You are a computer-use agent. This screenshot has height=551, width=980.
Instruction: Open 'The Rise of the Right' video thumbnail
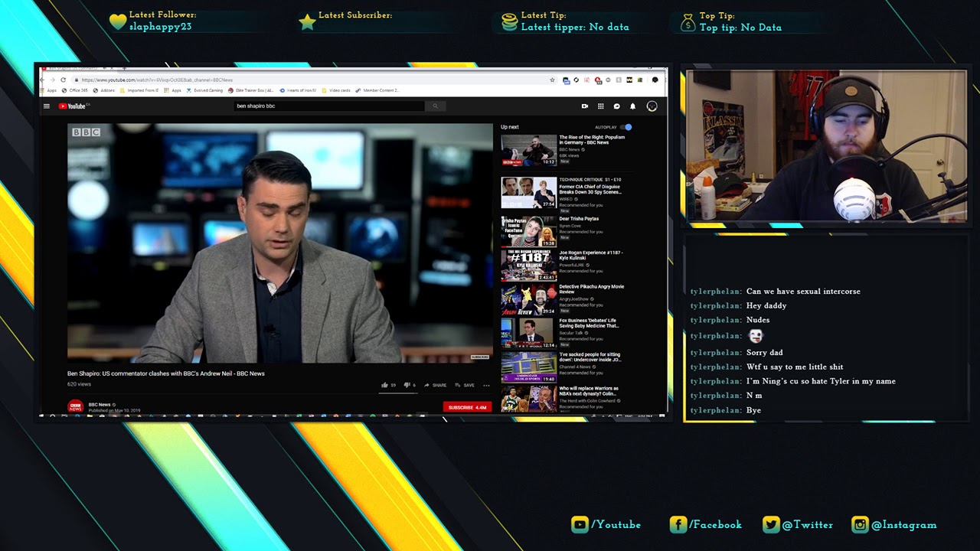coord(529,150)
